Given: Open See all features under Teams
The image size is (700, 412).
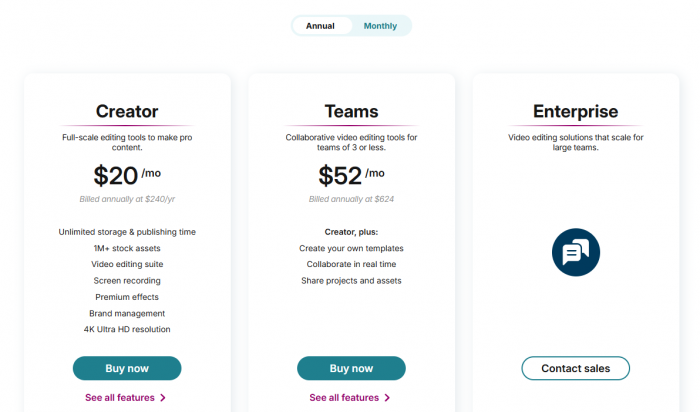Looking at the screenshot, I should 344,398.
